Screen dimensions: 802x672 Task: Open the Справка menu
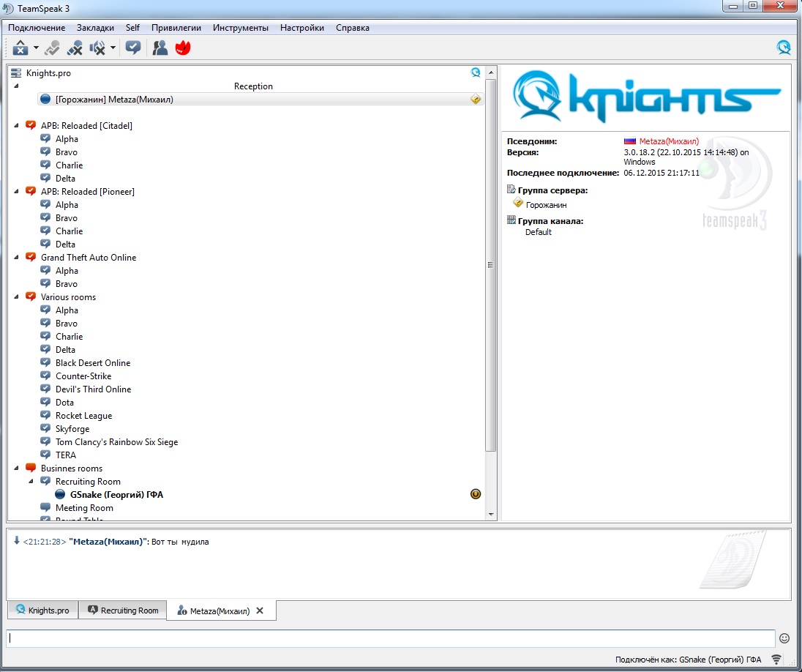pyautogui.click(x=353, y=28)
